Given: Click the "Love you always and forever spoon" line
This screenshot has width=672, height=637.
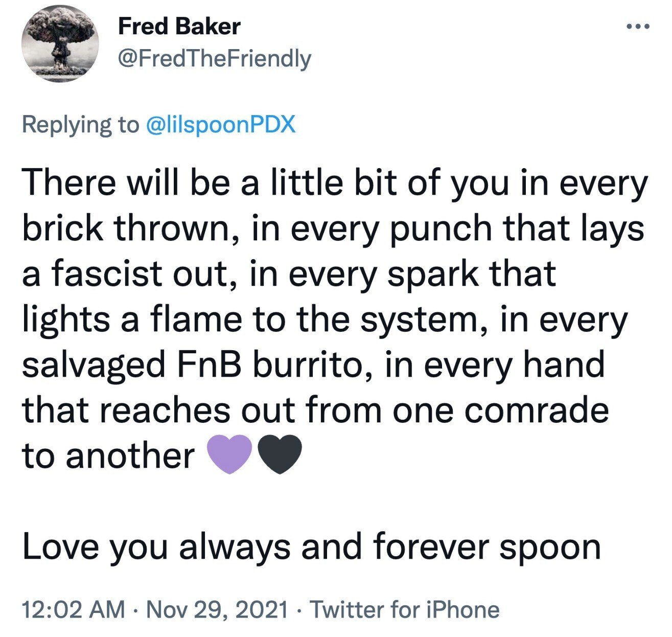Looking at the screenshot, I should coord(311,547).
